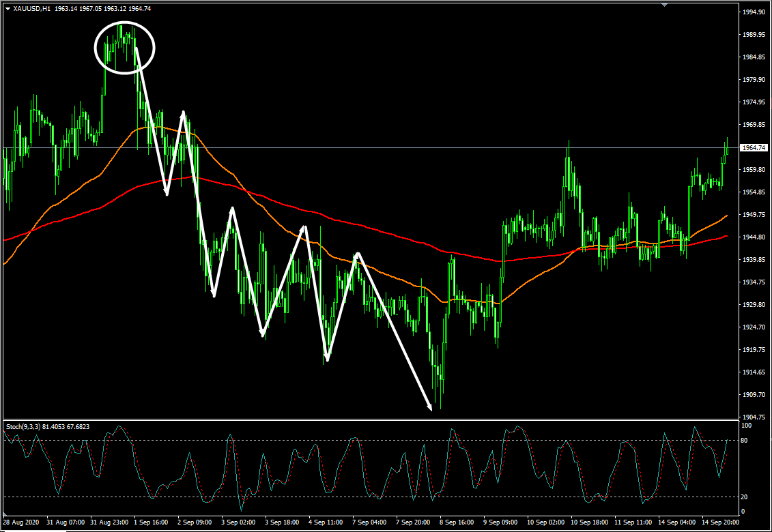
Task: Click the stochastic 80 level label
Action: [745, 441]
